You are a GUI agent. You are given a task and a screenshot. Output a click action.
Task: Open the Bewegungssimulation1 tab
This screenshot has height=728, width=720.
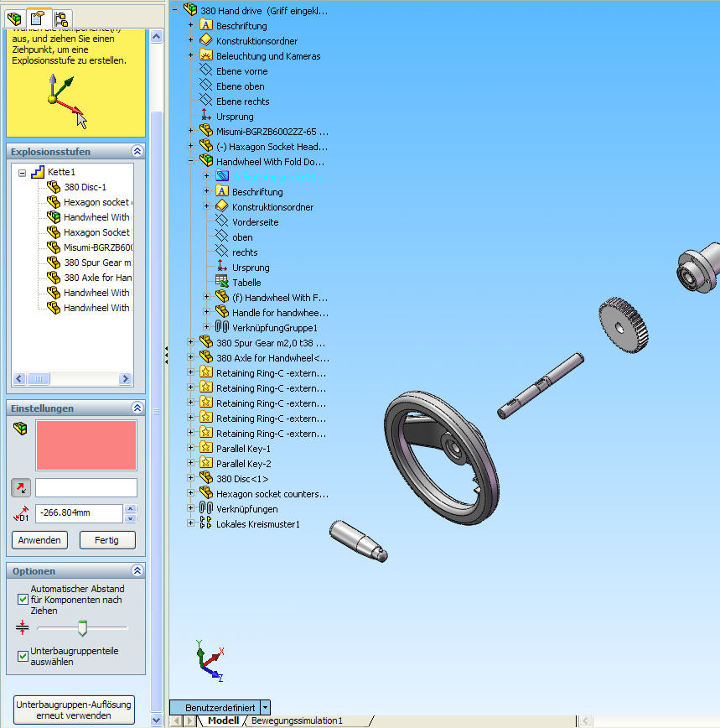(x=297, y=720)
